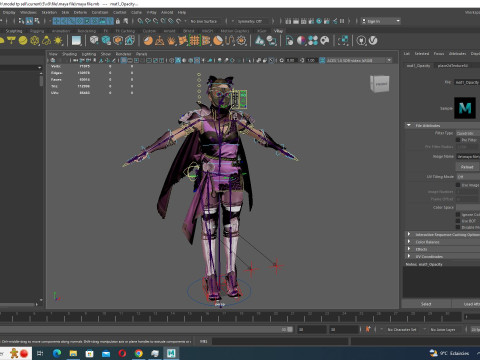Open the Filter Type dropdown
Viewport: 480px width, 360px height.
pyautogui.click(x=468, y=133)
